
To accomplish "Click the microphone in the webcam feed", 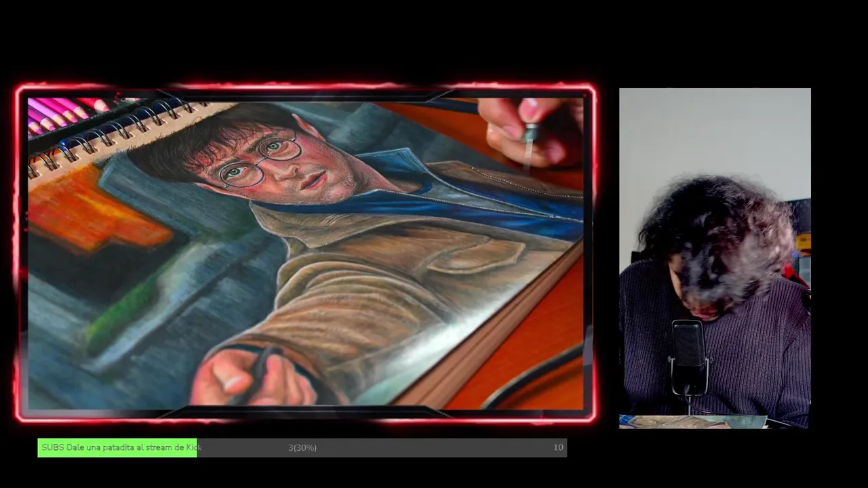I will (x=689, y=358).
